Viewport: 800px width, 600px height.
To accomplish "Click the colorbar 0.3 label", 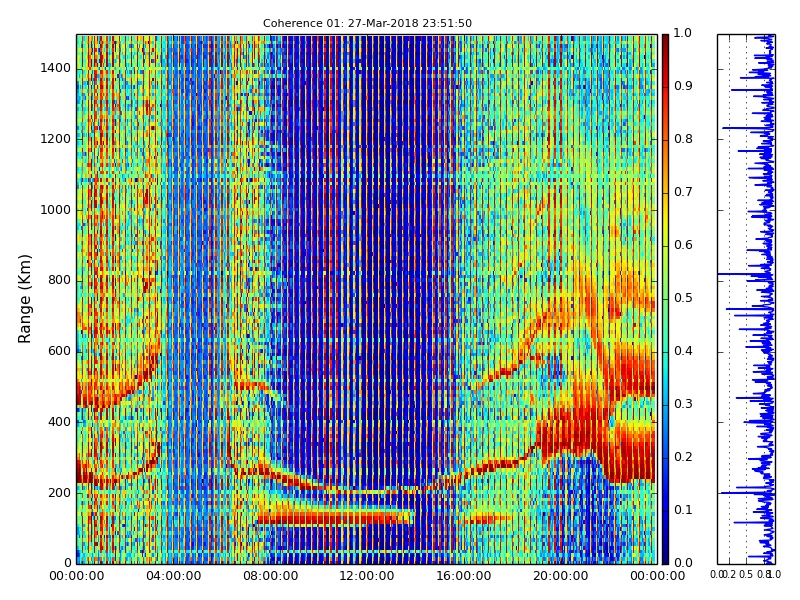I will (683, 405).
